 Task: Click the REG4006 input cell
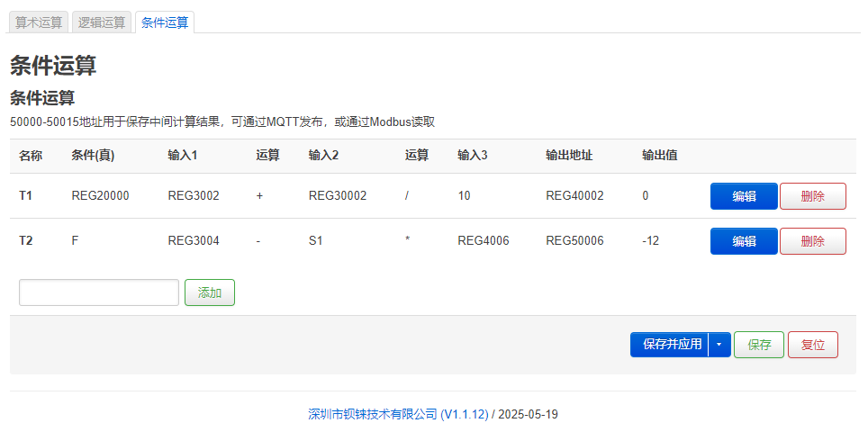click(x=484, y=240)
